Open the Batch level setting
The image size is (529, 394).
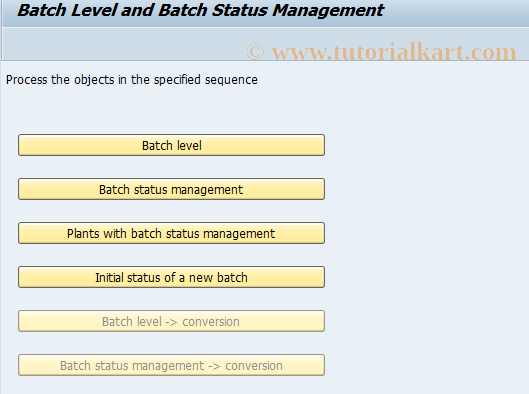(x=171, y=145)
